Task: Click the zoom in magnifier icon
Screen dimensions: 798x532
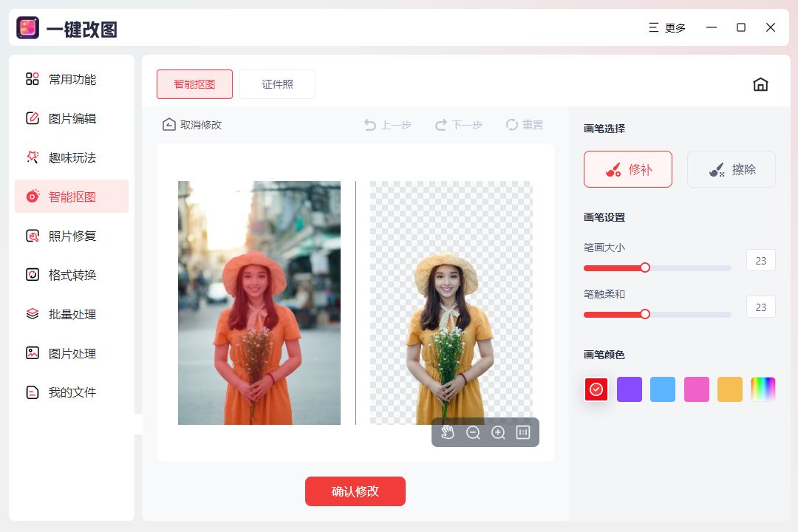Action: click(498, 432)
